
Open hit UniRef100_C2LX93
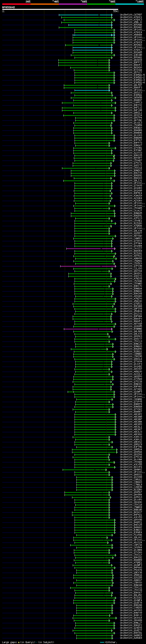point(131,268)
